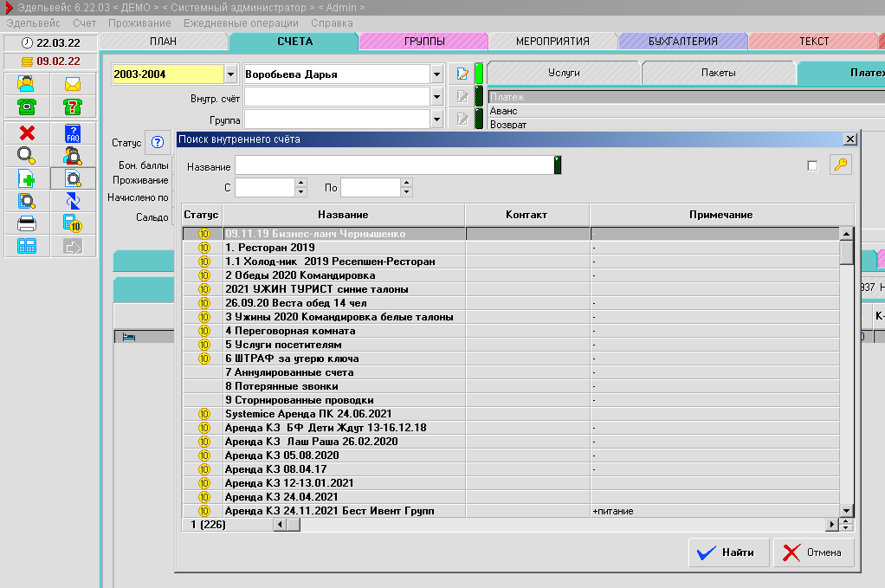Click the blue refresh arrows icon
Viewport: 885px width, 588px height.
[73, 201]
